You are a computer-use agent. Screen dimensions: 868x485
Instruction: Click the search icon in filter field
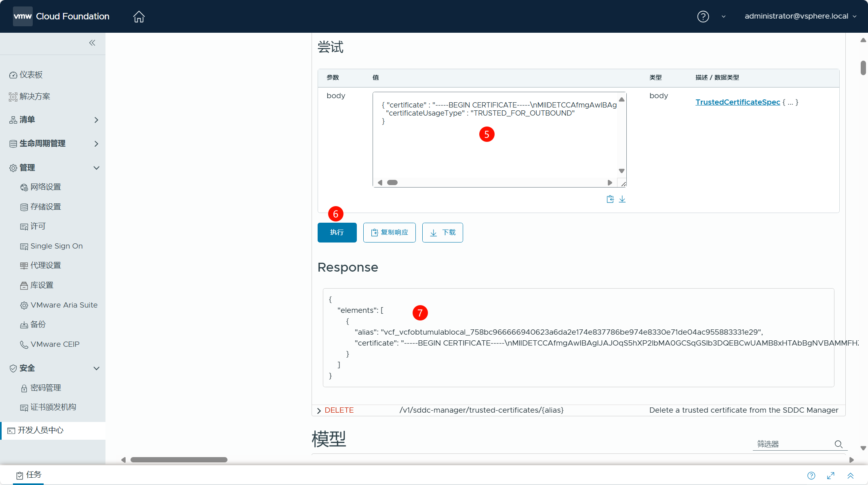tap(839, 444)
